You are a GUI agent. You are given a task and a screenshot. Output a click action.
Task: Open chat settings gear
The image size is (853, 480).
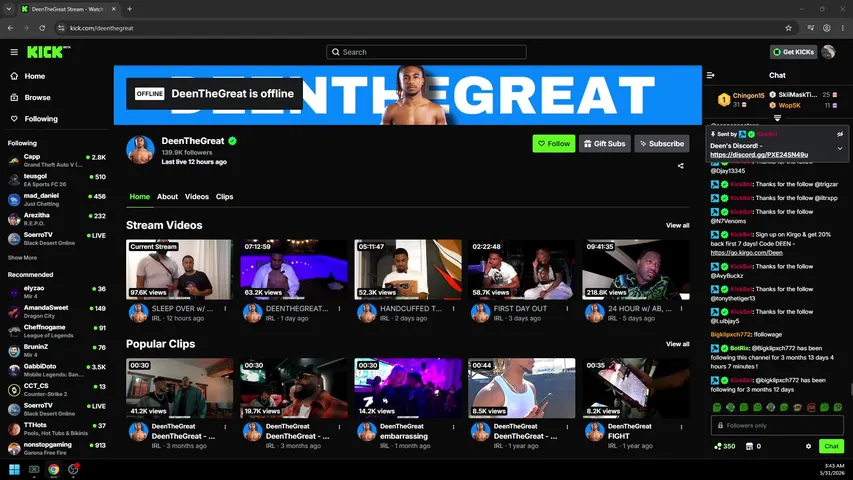click(x=808, y=446)
